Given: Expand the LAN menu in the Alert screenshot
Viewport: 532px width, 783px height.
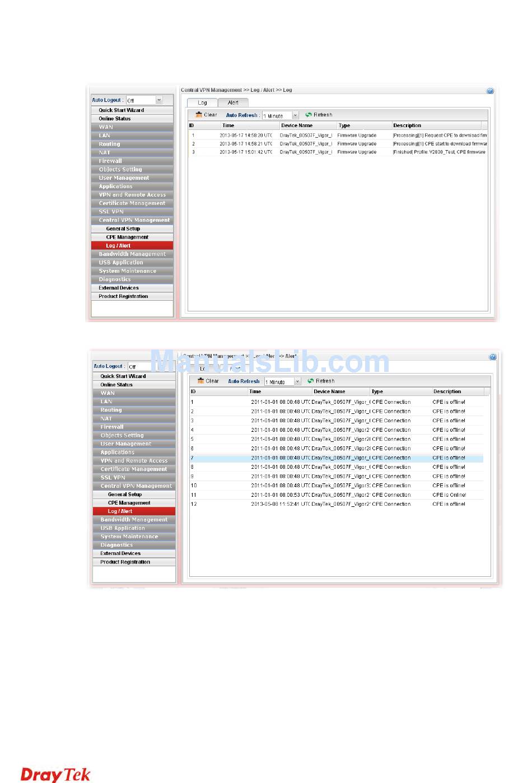Looking at the screenshot, I should (x=134, y=402).
